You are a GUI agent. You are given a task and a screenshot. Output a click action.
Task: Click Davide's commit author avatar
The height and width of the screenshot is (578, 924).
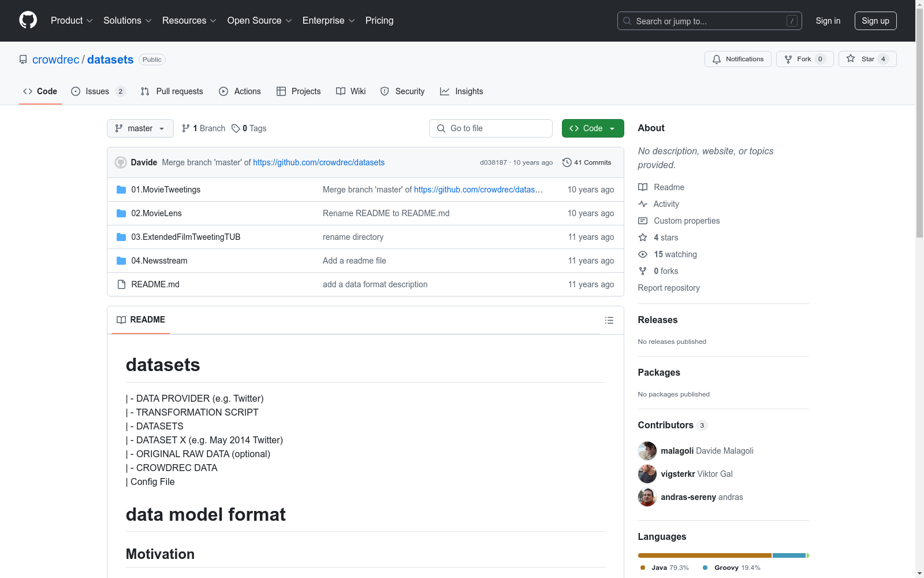click(x=121, y=162)
